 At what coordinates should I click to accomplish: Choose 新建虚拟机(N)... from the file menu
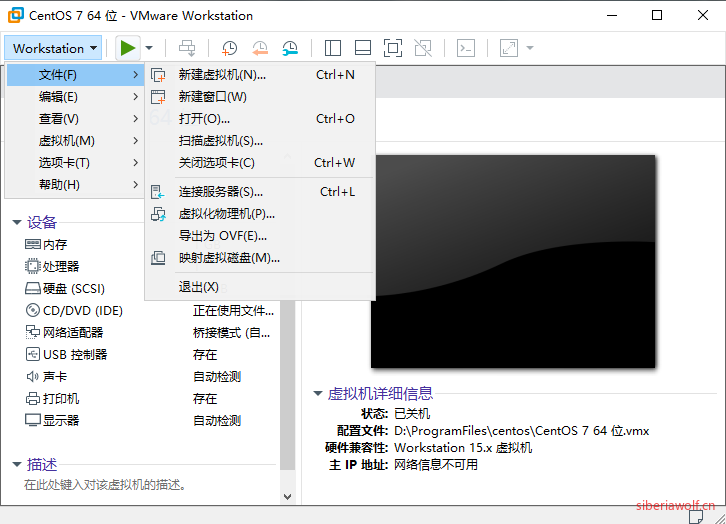tap(260, 75)
